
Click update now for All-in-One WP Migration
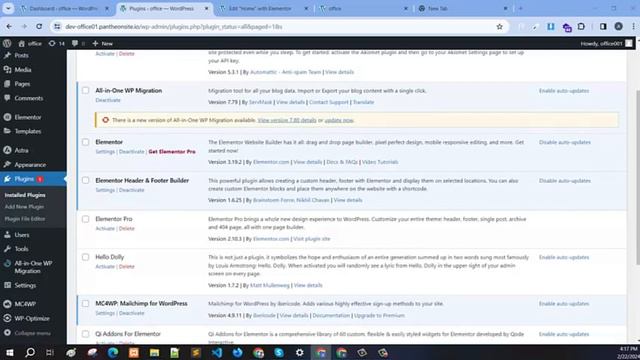tap(339, 120)
